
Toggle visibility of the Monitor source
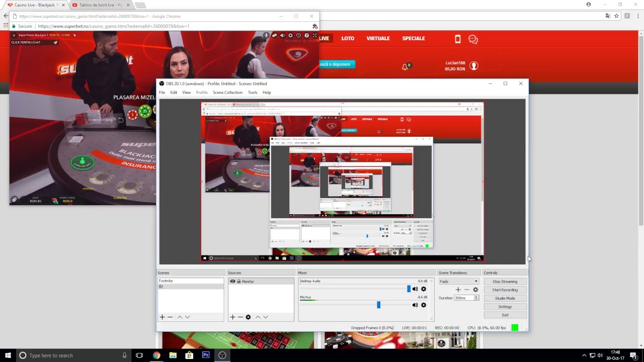(x=232, y=282)
